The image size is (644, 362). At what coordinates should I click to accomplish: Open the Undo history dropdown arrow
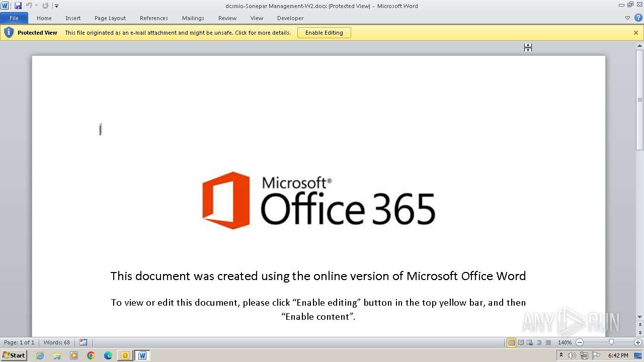(36, 6)
